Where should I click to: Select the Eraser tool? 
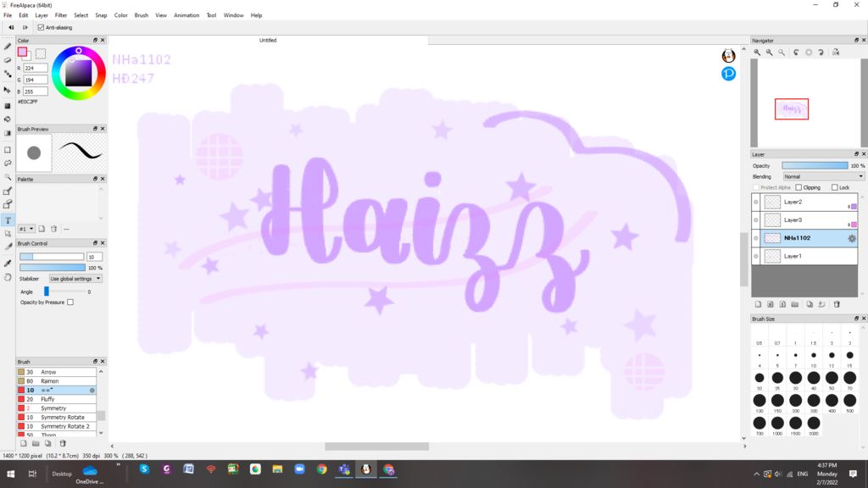coord(8,60)
